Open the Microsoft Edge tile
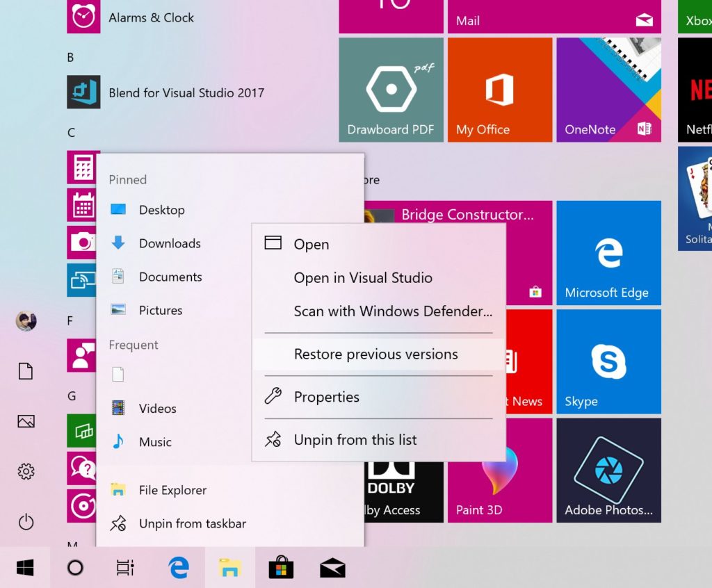Image resolution: width=712 pixels, height=588 pixels. [608, 253]
